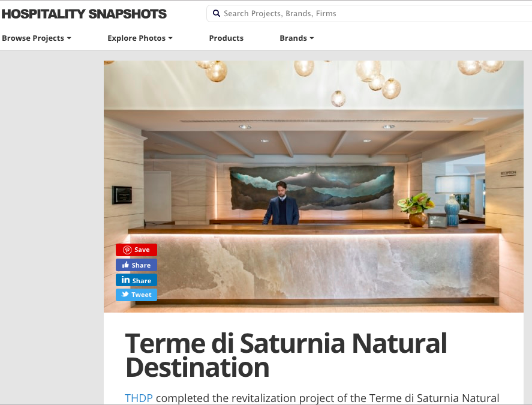The width and height of the screenshot is (532, 405).
Task: Click the magnifying glass search icon
Action: pos(216,13)
